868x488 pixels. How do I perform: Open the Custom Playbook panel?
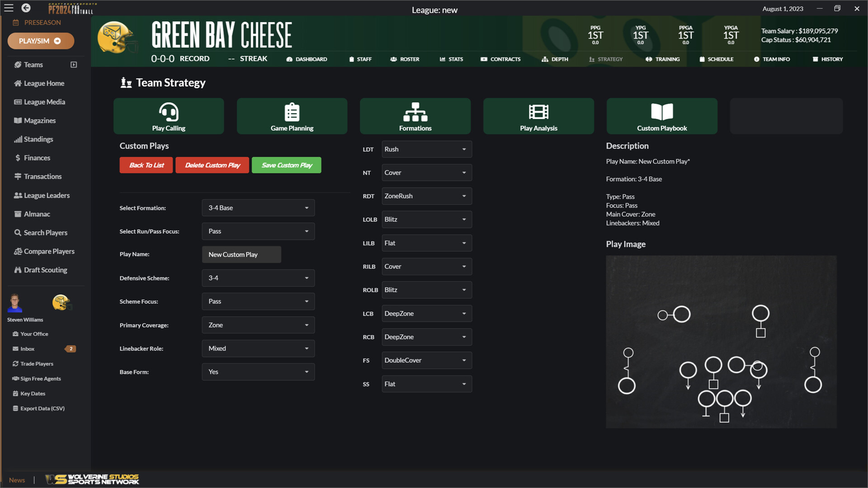click(662, 116)
